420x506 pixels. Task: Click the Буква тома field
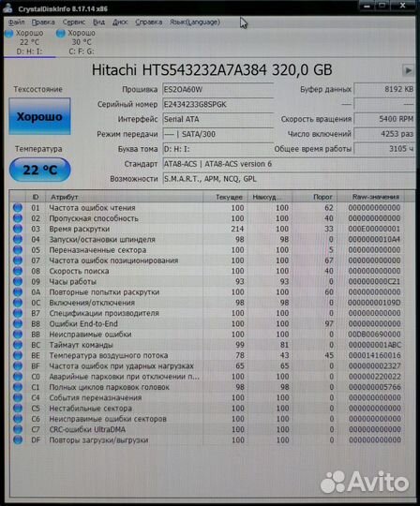[217, 149]
